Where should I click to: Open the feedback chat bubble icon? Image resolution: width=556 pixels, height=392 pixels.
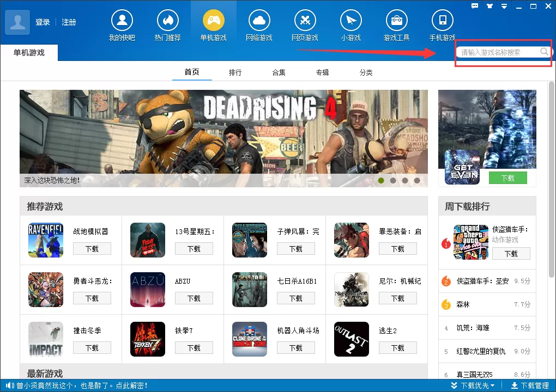click(x=475, y=5)
